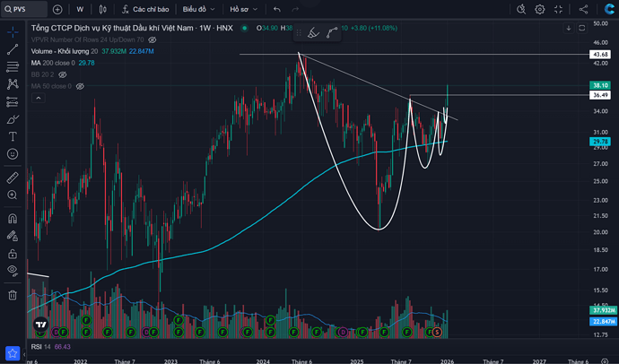Select the path tool in the floating toolbar
Screen dimensions: 619x364
tap(332, 33)
